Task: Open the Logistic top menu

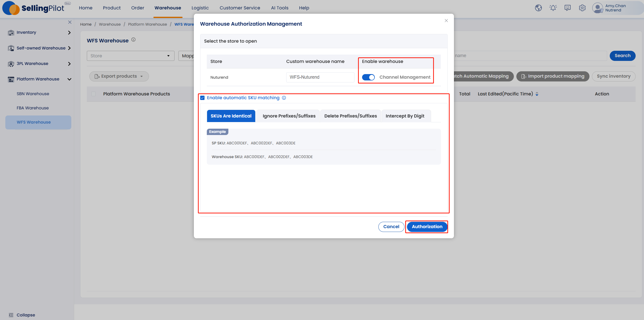Action: [x=200, y=8]
